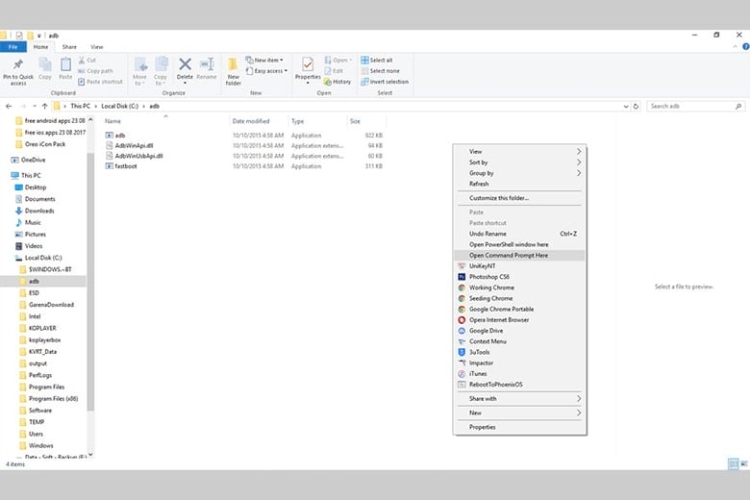
Task: Click the Select all ribbon icon
Action: pos(364,60)
